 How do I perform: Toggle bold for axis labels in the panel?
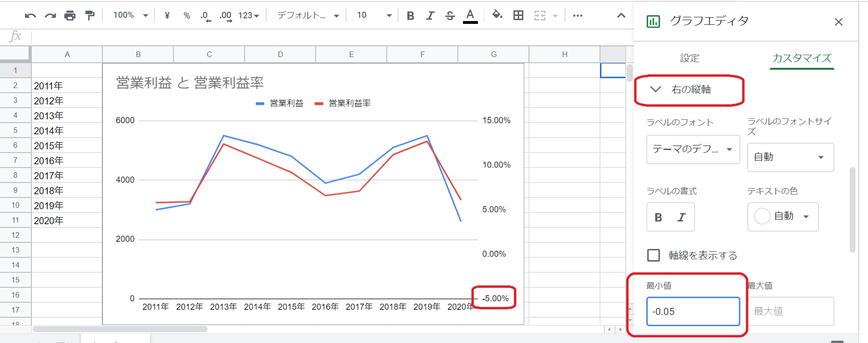(x=658, y=217)
